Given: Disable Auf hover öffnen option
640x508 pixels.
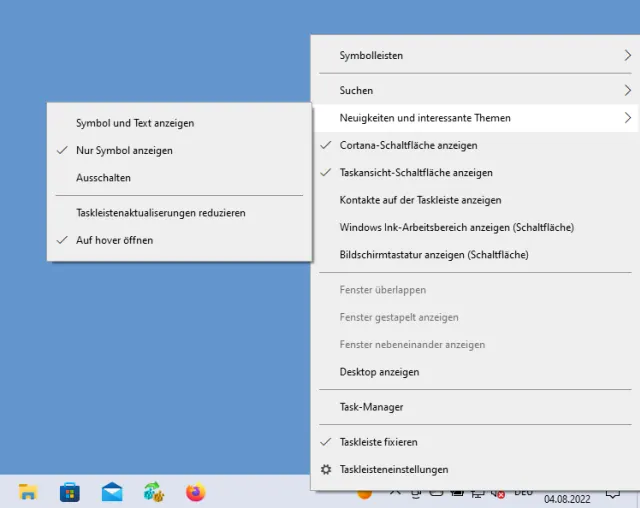Looking at the screenshot, I should tap(114, 240).
